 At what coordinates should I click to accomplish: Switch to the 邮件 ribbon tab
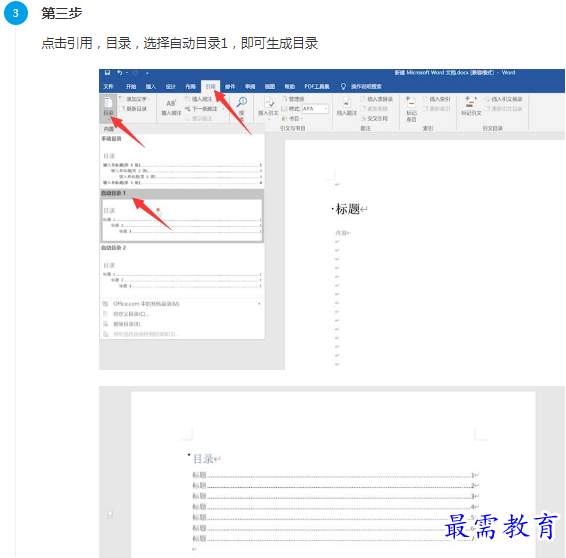click(230, 87)
